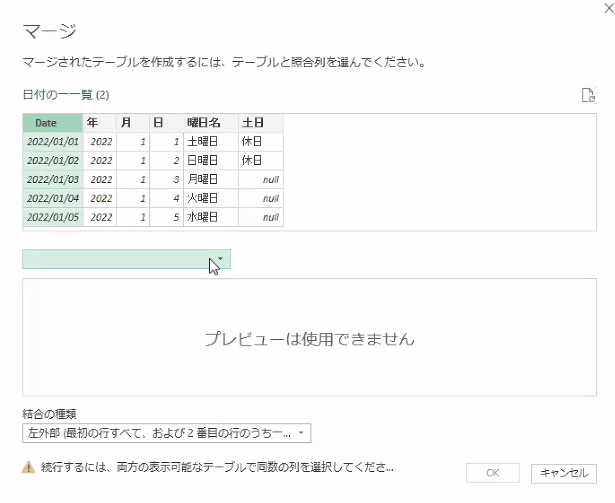Click the 結合の種類 label
Viewport: 615px width, 503px height.
point(49,414)
